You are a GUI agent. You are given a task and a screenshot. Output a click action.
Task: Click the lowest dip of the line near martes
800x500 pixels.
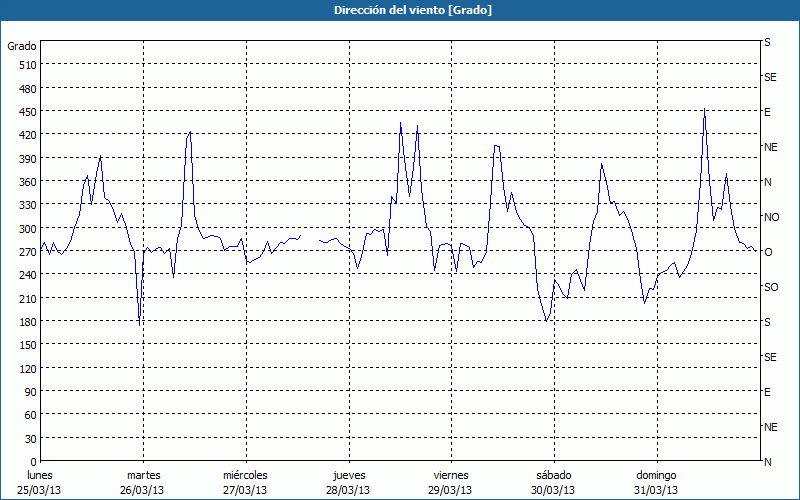(x=139, y=325)
